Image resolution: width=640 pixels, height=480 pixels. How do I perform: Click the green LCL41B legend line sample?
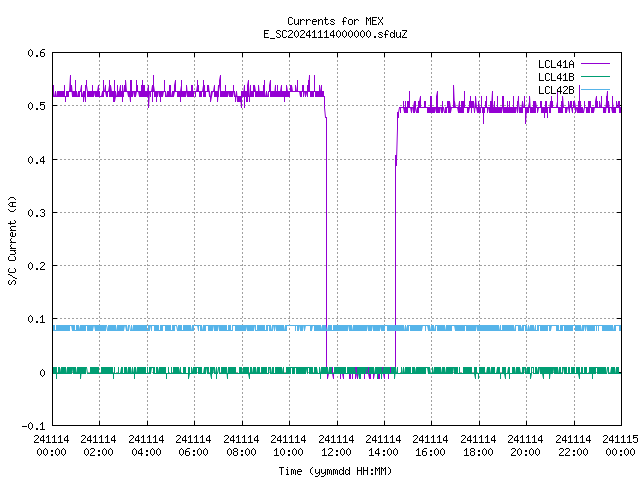tap(595, 77)
